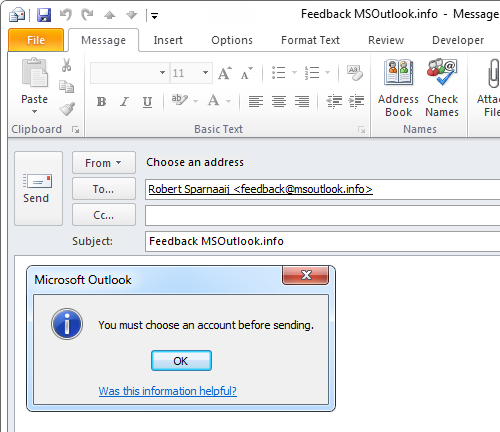
Task: Click in the Cc field
Action: coord(323,215)
